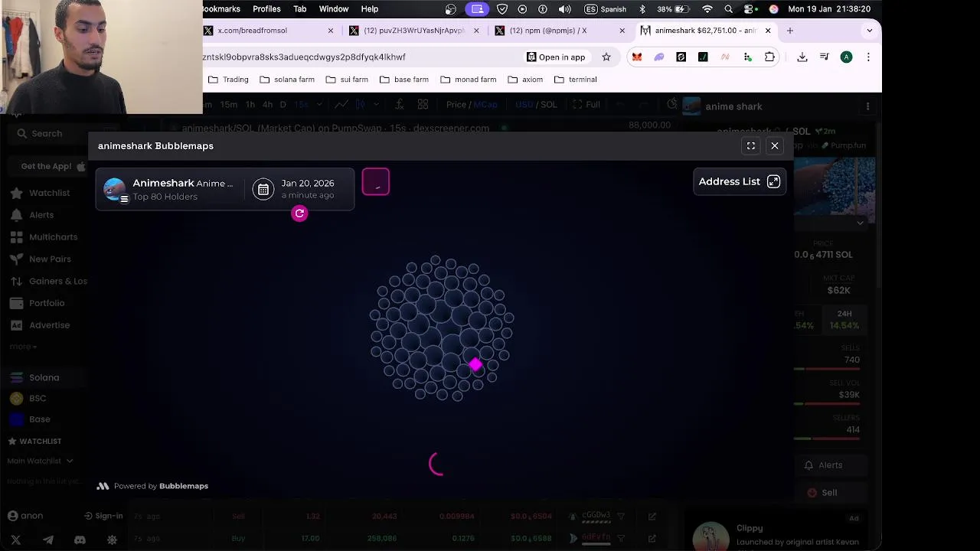This screenshot has height=551, width=980.
Task: Open the calendar date picker icon
Action: pyautogui.click(x=263, y=189)
